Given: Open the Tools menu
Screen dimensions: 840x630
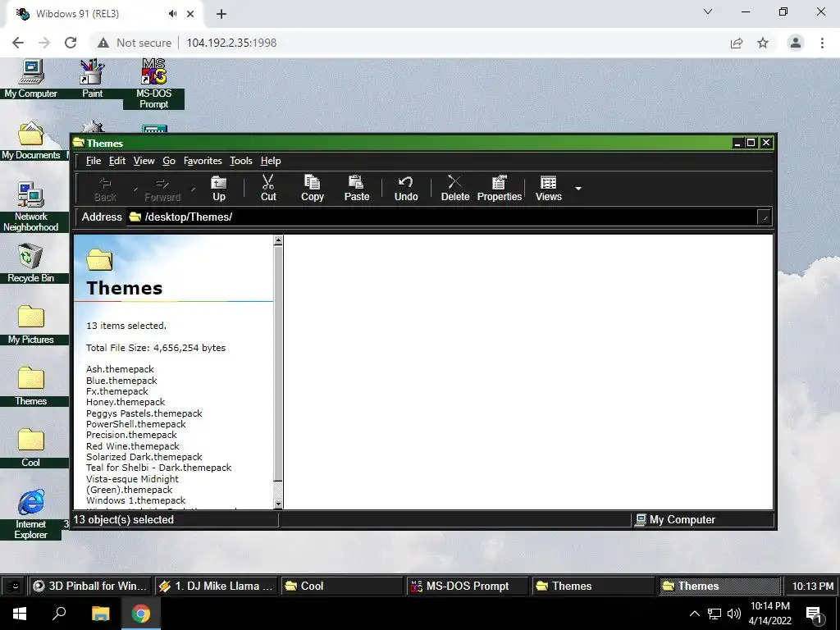Looking at the screenshot, I should point(240,161).
